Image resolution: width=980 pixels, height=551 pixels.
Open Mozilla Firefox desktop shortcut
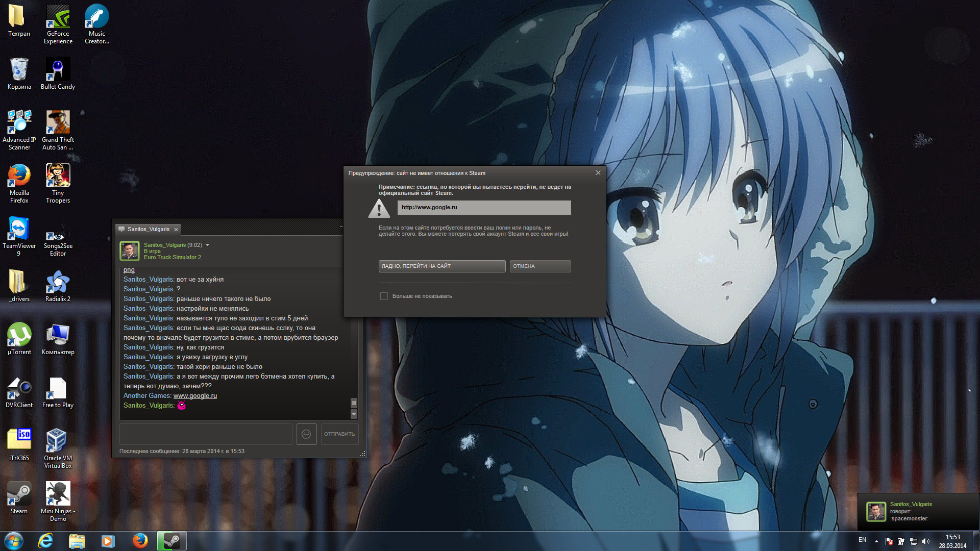click(19, 183)
